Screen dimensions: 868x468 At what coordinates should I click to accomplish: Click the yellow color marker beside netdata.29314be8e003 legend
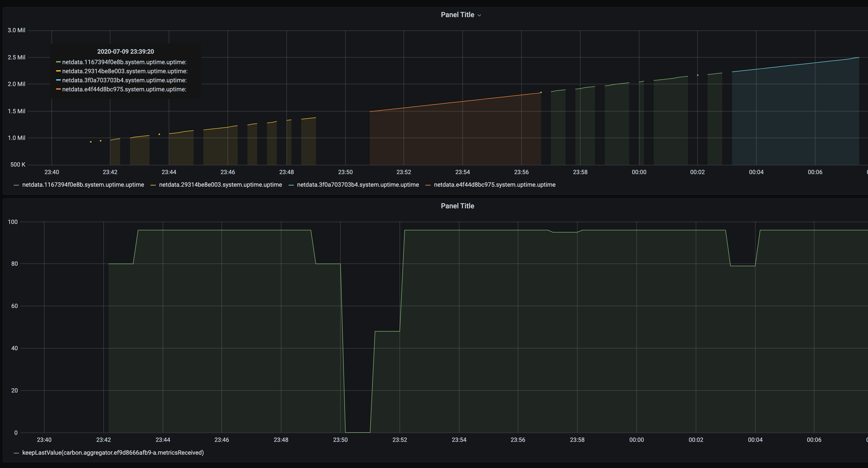click(x=153, y=185)
